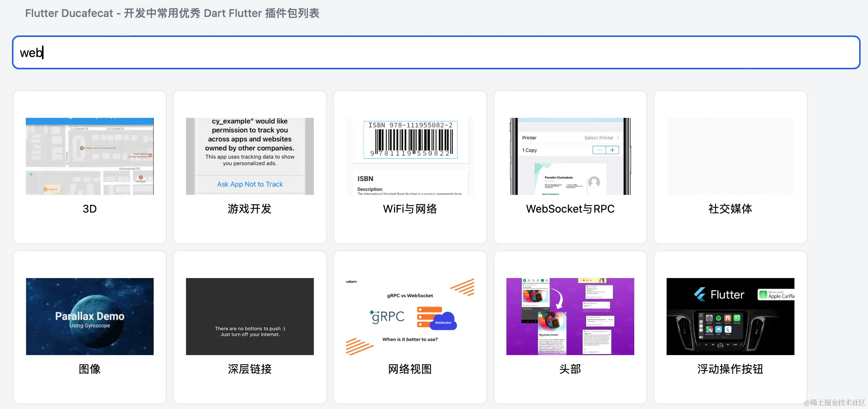
Task: Select the 图像 Parallax Demo thumbnail
Action: pyautogui.click(x=89, y=316)
